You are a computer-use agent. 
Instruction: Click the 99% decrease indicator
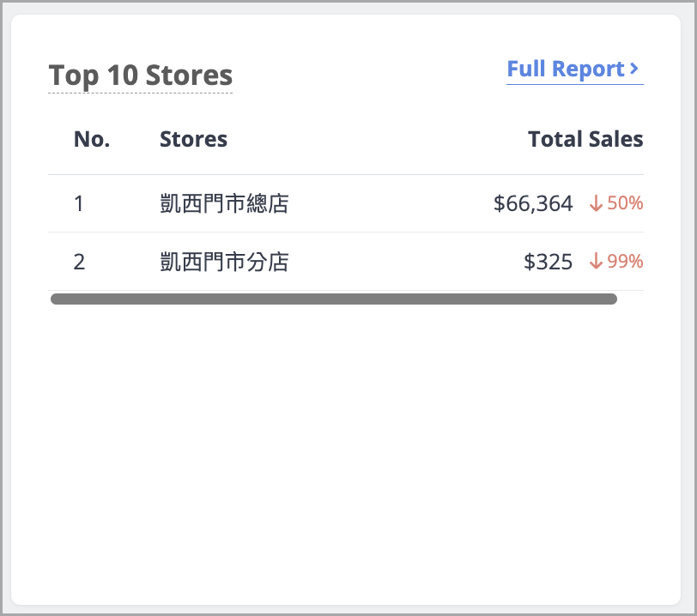click(x=625, y=262)
